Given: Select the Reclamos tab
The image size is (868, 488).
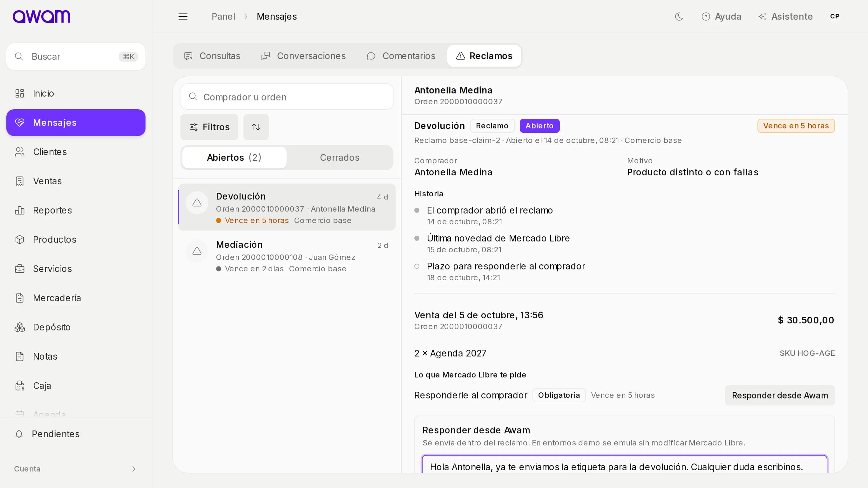Looking at the screenshot, I should [484, 56].
